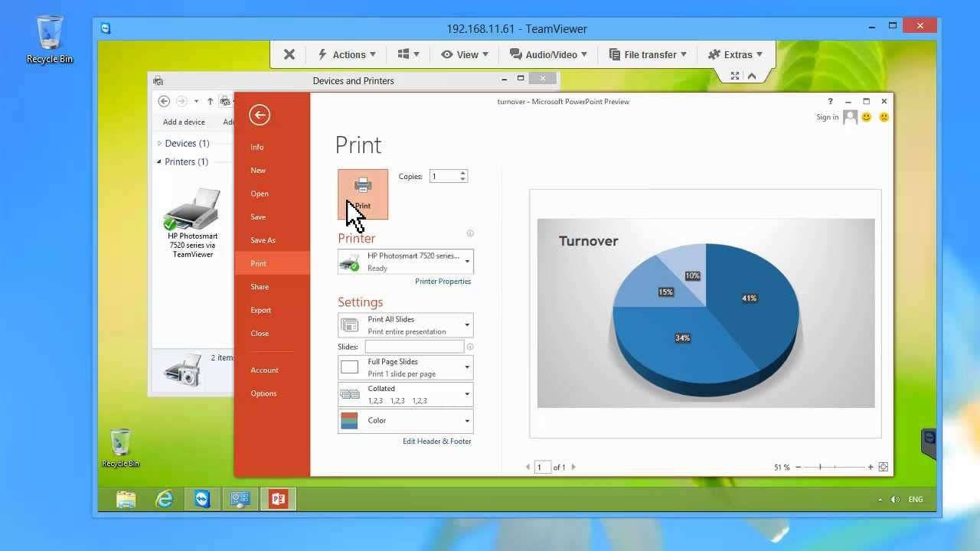
Task: Click the Zoom to Page icon
Action: [883, 467]
